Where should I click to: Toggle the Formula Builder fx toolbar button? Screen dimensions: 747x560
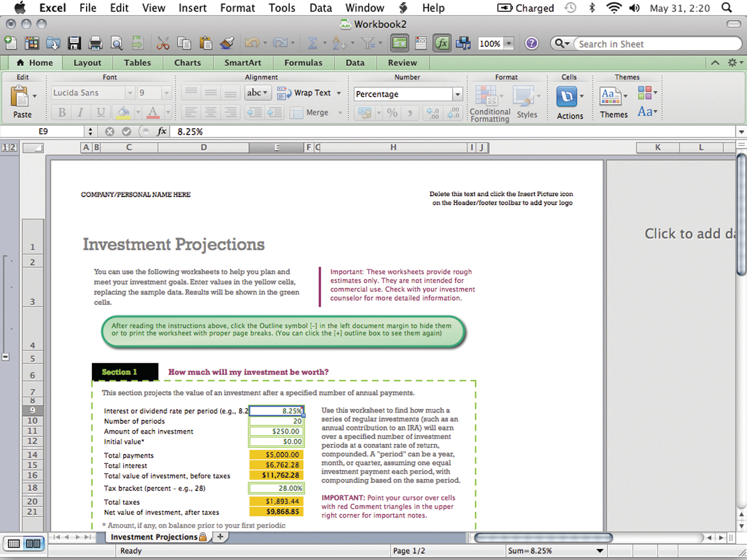click(442, 43)
